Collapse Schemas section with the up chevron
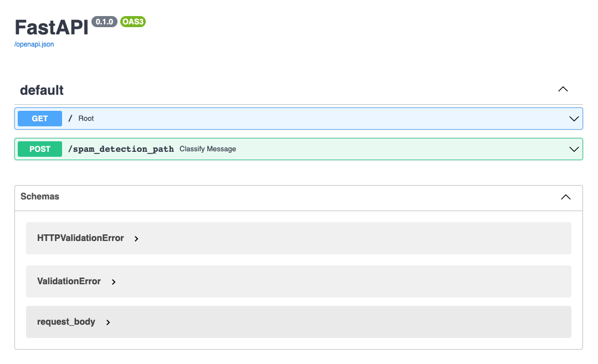598x364 pixels. click(x=565, y=197)
